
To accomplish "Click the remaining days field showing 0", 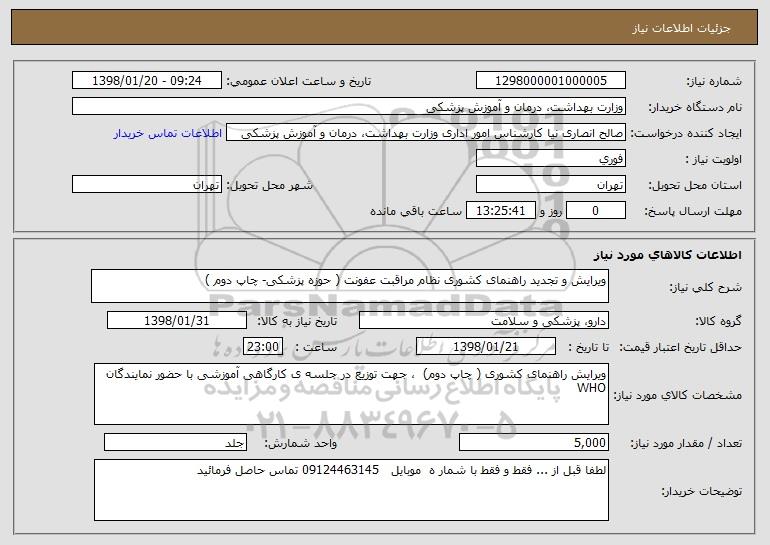I will [x=596, y=210].
